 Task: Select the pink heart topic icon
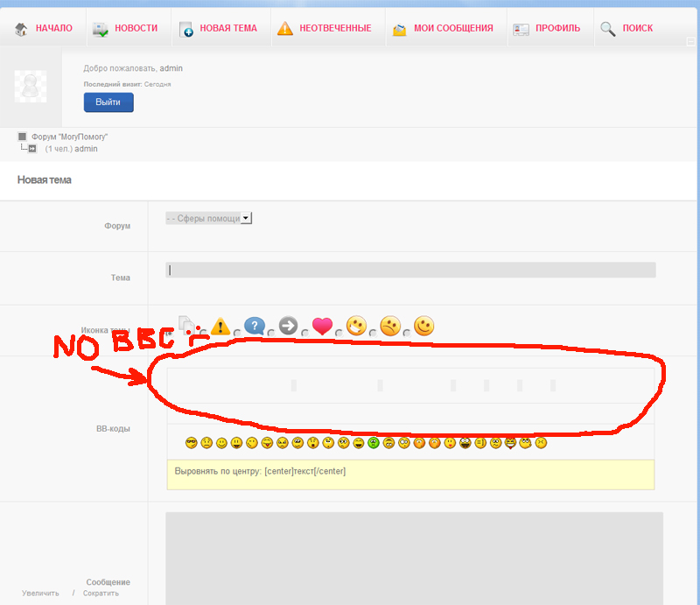tap(323, 327)
